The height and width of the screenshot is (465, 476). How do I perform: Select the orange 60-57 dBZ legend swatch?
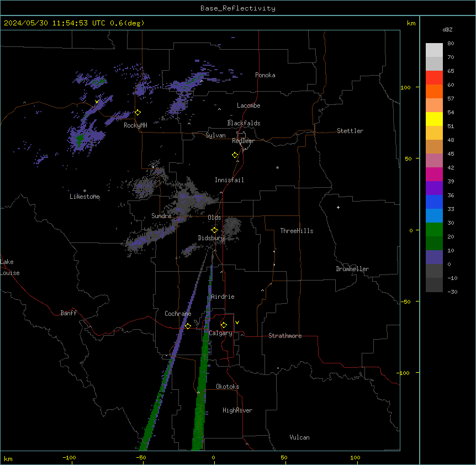pyautogui.click(x=434, y=91)
